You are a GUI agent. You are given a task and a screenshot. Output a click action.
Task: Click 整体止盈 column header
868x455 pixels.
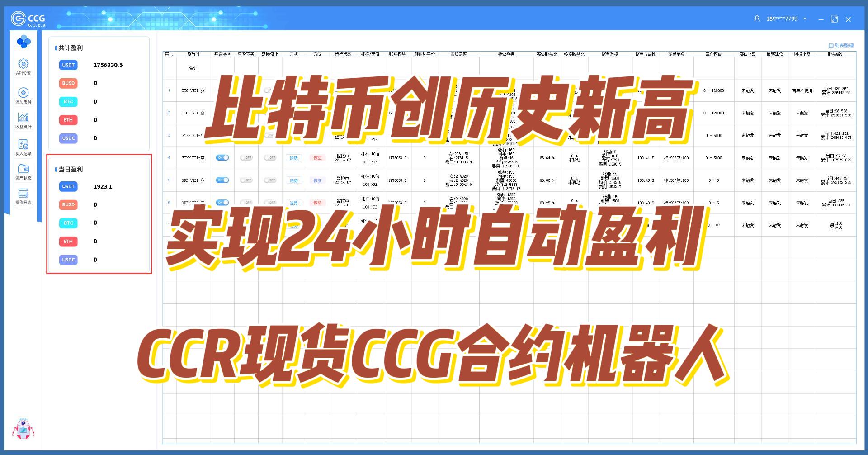tap(748, 54)
